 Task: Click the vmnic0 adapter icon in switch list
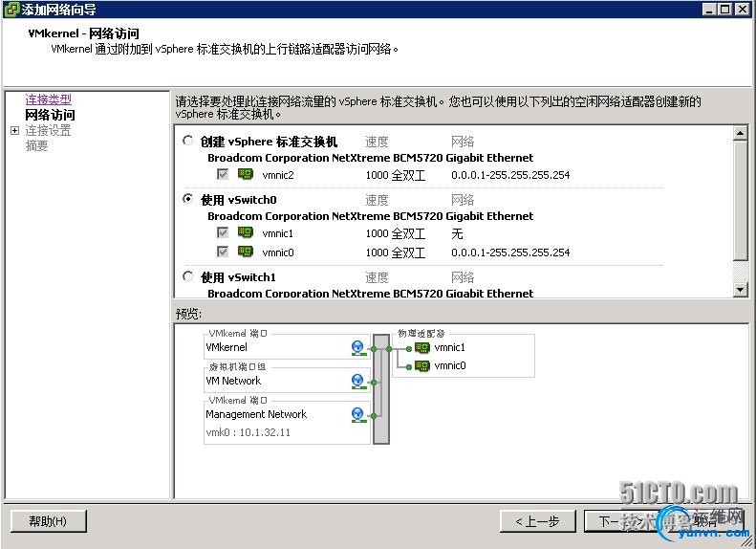[246, 252]
